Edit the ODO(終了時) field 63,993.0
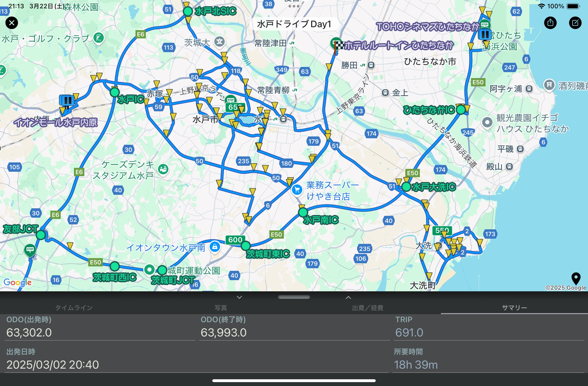 tap(294, 333)
